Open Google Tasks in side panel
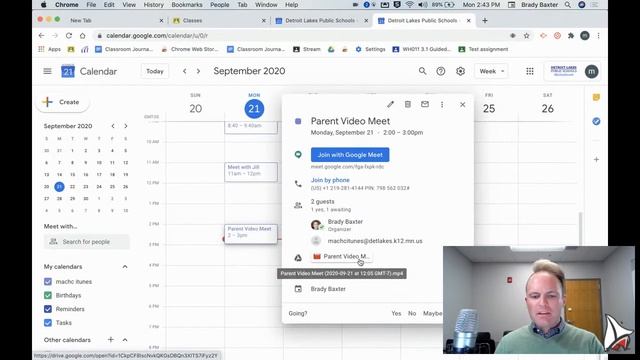This screenshot has width=640, height=360. [596, 121]
